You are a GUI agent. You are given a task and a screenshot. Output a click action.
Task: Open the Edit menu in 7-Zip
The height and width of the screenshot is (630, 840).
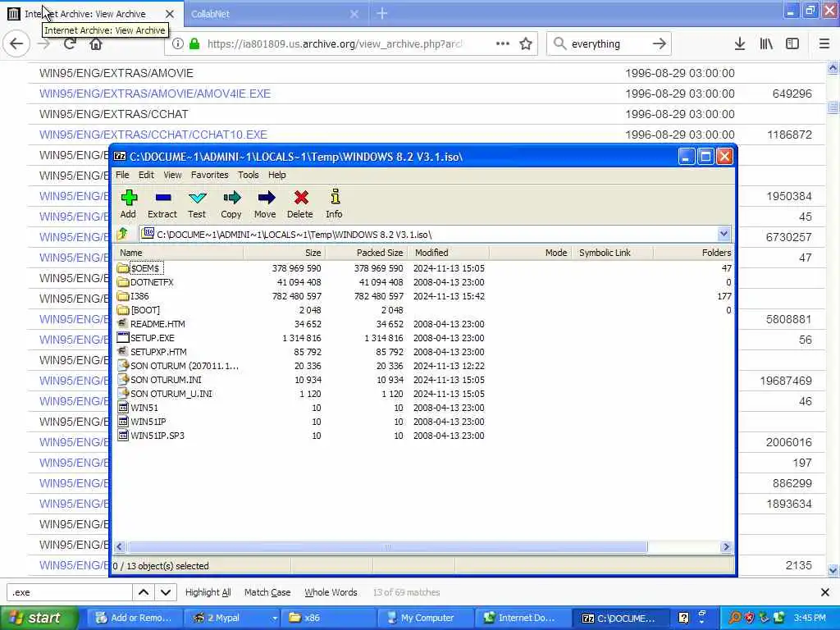click(146, 175)
